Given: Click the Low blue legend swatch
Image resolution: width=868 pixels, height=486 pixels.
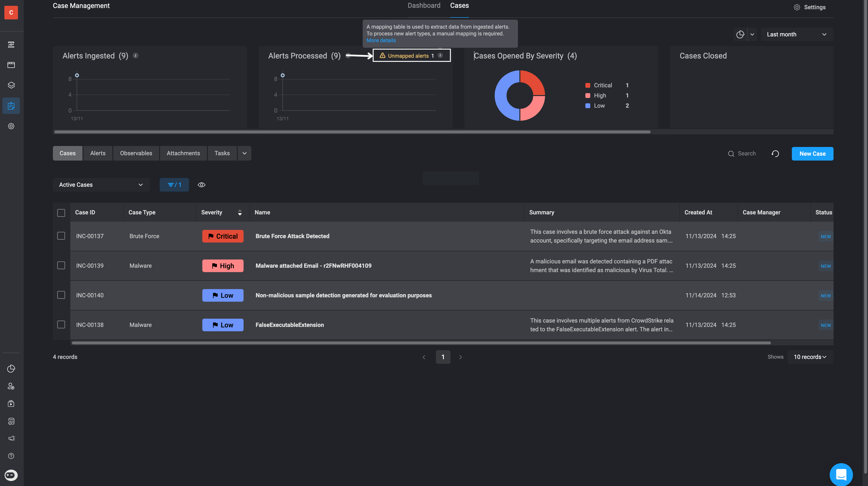Looking at the screenshot, I should (x=588, y=105).
